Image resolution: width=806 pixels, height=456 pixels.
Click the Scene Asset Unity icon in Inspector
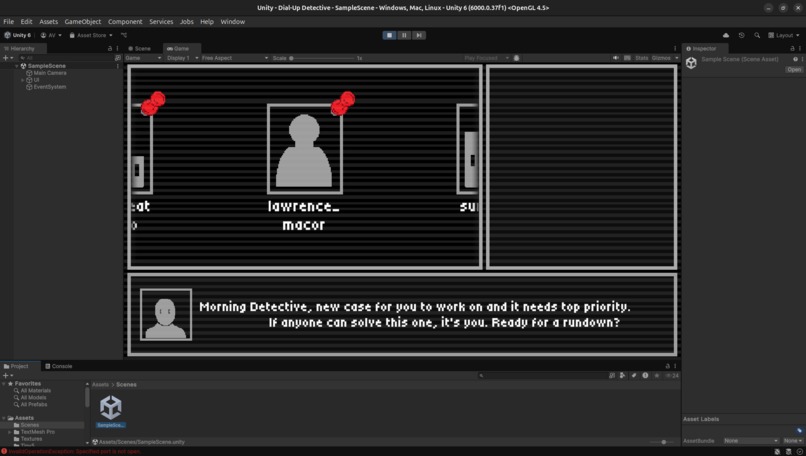691,63
